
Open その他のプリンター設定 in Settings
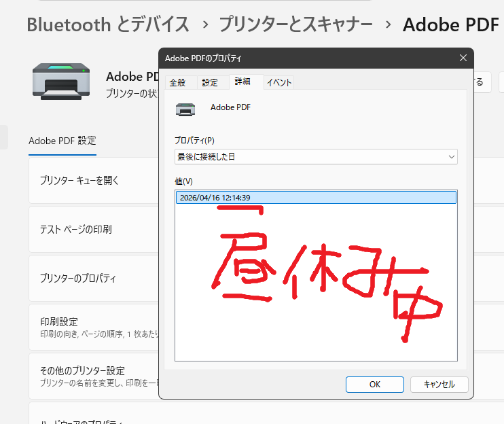(x=94, y=376)
